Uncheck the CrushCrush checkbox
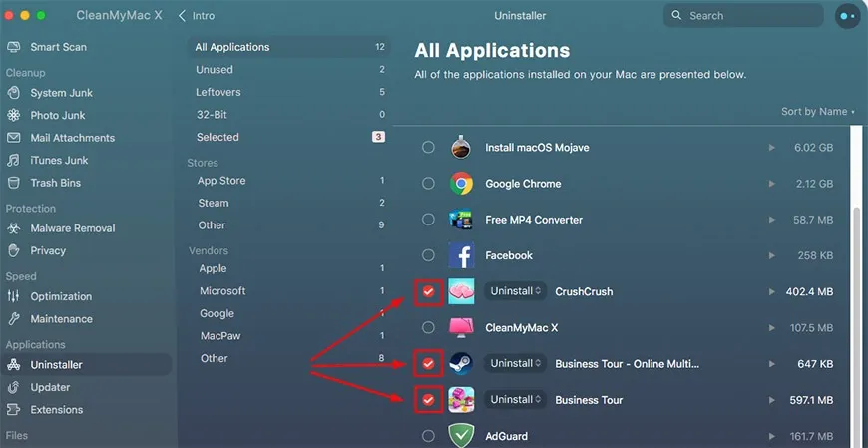Image resolution: width=868 pixels, height=448 pixels. tap(428, 291)
